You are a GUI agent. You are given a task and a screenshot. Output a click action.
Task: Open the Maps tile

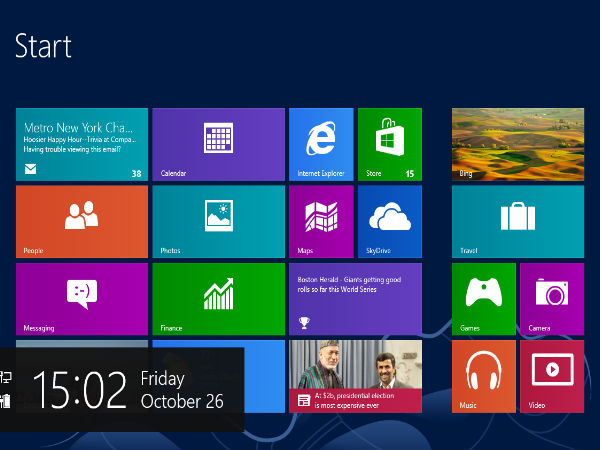pos(321,222)
